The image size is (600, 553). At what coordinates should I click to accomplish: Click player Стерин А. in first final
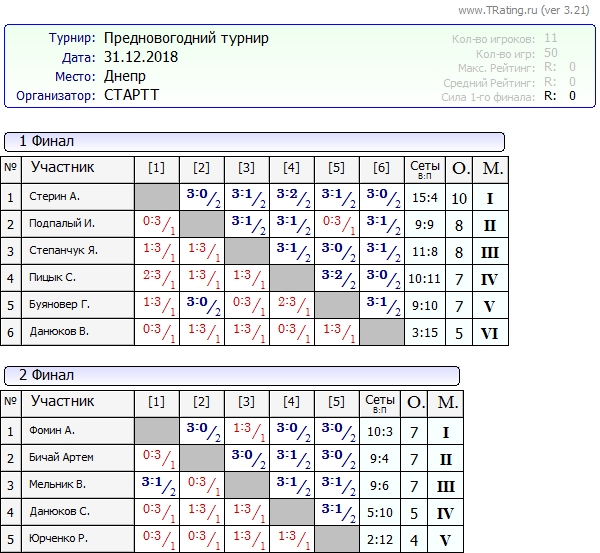tap(54, 197)
